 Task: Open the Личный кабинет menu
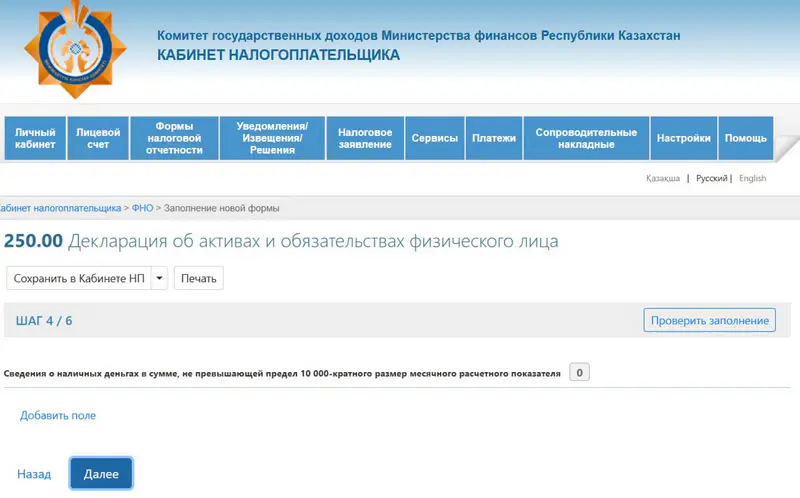(x=35, y=139)
